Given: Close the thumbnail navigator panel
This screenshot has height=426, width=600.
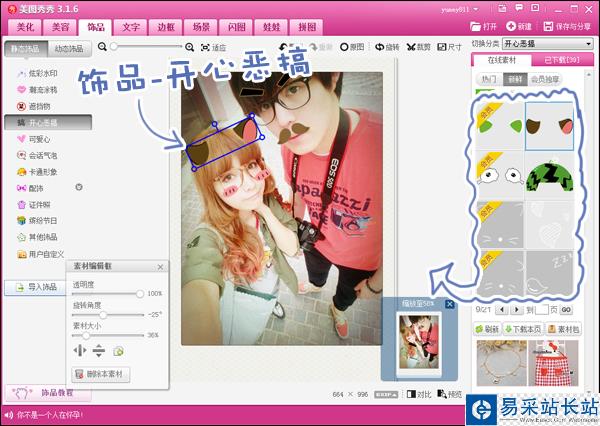Looking at the screenshot, I should 450,304.
